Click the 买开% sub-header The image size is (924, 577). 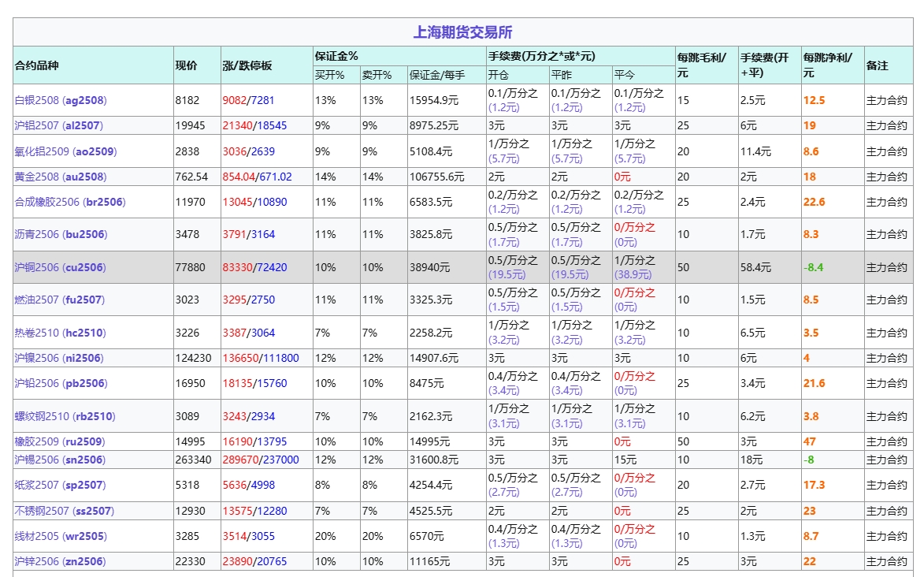point(330,76)
